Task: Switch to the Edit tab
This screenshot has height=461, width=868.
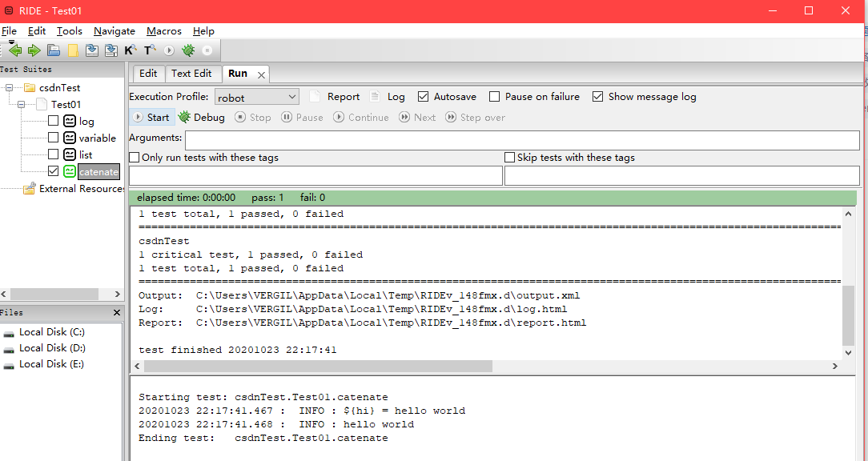Action: (x=148, y=74)
